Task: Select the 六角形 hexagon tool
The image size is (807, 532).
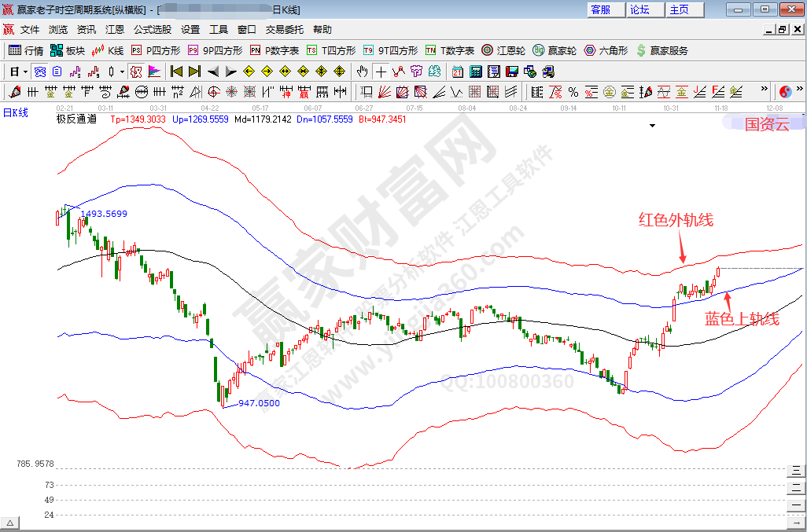Action: click(606, 50)
